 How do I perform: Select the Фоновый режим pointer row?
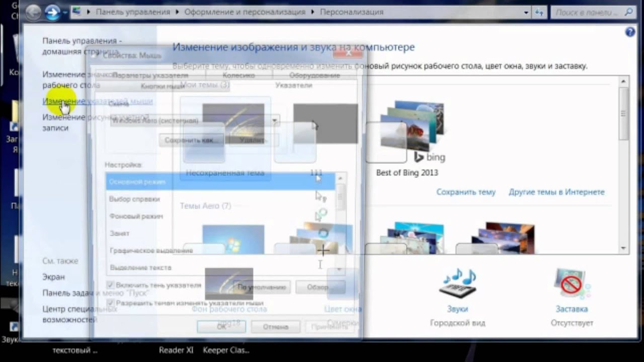[220, 216]
